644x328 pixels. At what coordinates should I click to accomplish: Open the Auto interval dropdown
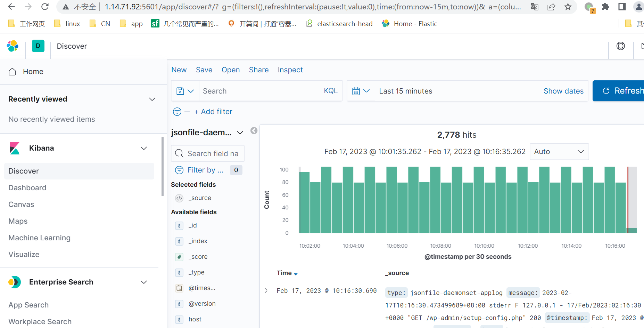click(x=559, y=152)
